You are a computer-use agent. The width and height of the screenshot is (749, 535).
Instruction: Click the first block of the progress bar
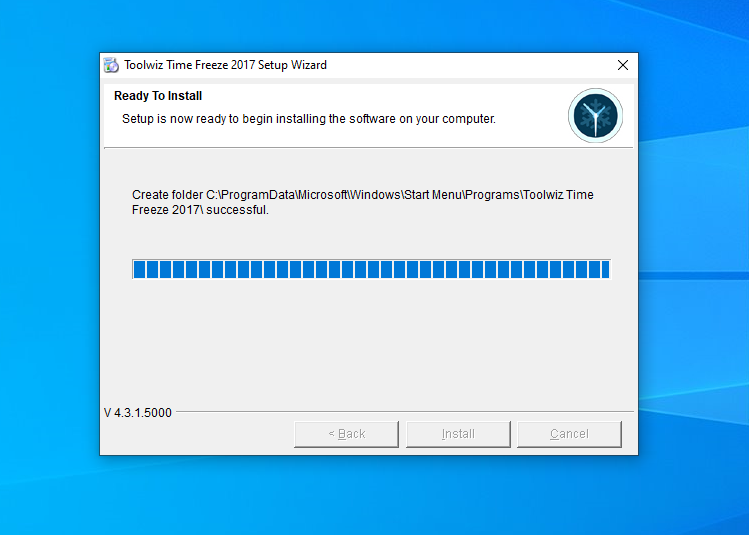(x=140, y=269)
